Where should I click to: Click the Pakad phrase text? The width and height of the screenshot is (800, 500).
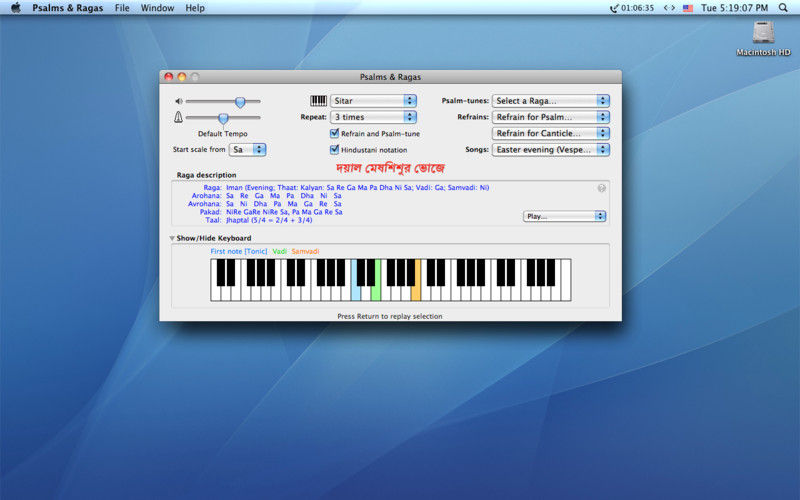284,212
